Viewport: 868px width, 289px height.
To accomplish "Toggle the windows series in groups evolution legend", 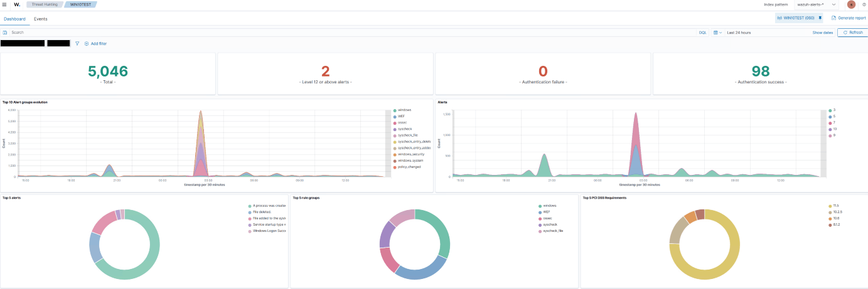I will click(404, 110).
